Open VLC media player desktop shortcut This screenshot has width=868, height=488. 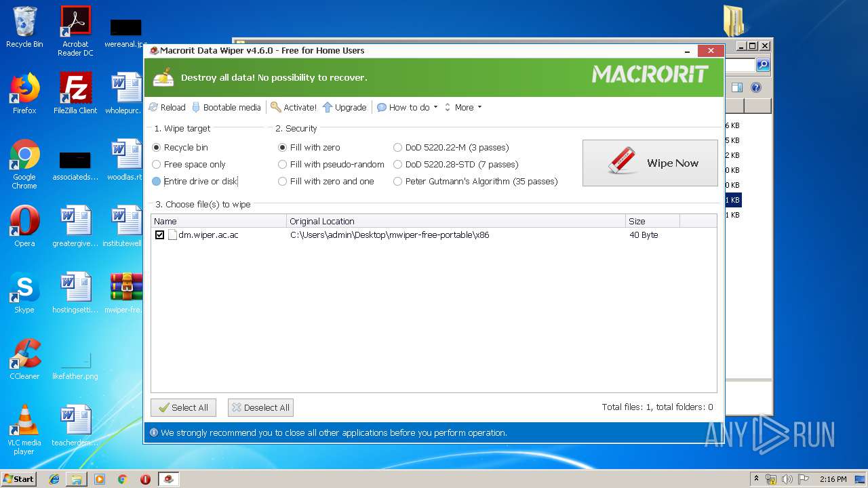[x=24, y=430]
